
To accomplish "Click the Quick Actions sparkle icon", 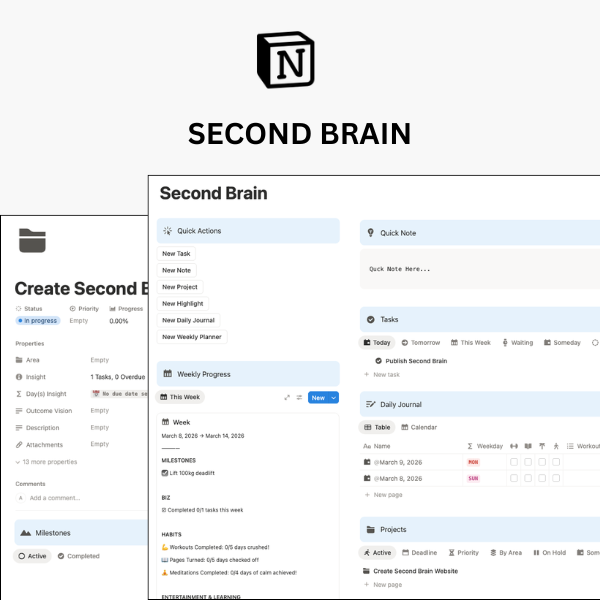I will click(168, 231).
